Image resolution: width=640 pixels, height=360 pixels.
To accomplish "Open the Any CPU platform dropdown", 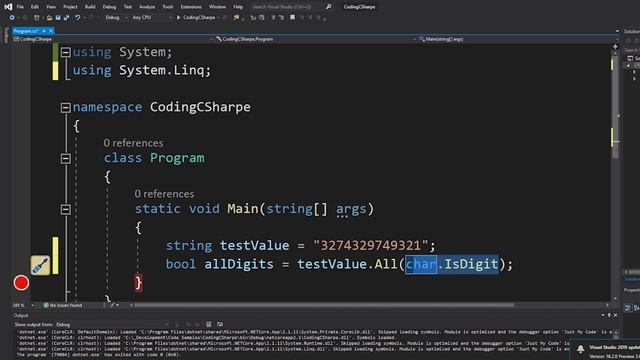I will pos(151,18).
